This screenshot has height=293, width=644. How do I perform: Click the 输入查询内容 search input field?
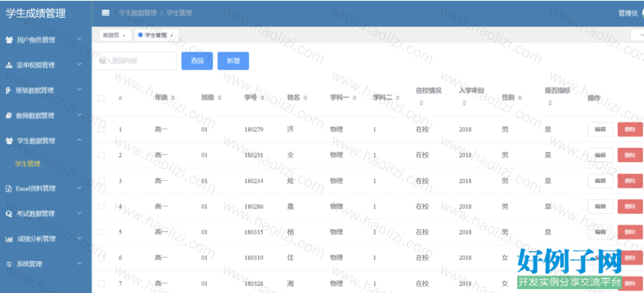[135, 61]
